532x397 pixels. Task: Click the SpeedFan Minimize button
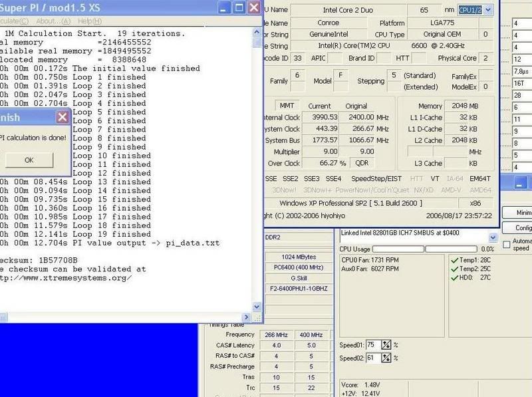coord(517,213)
